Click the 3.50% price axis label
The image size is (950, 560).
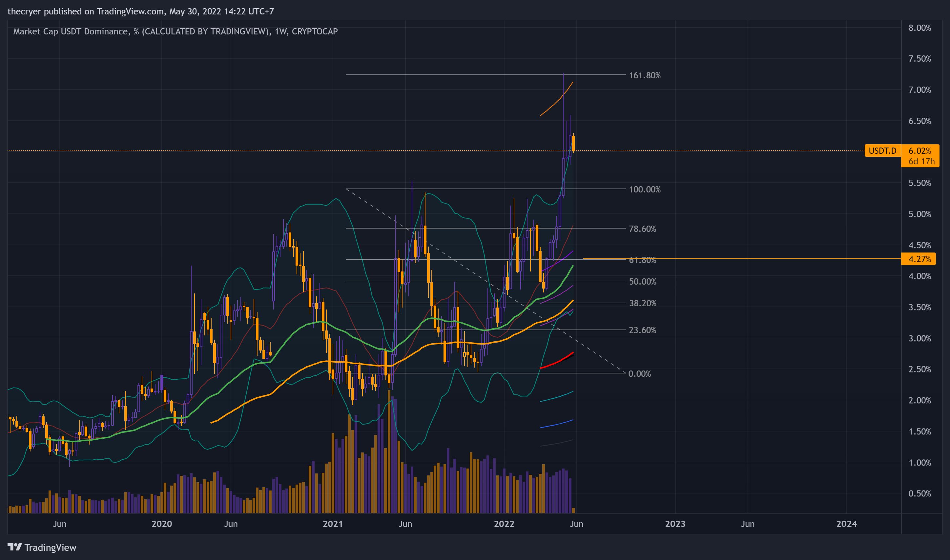tap(919, 308)
